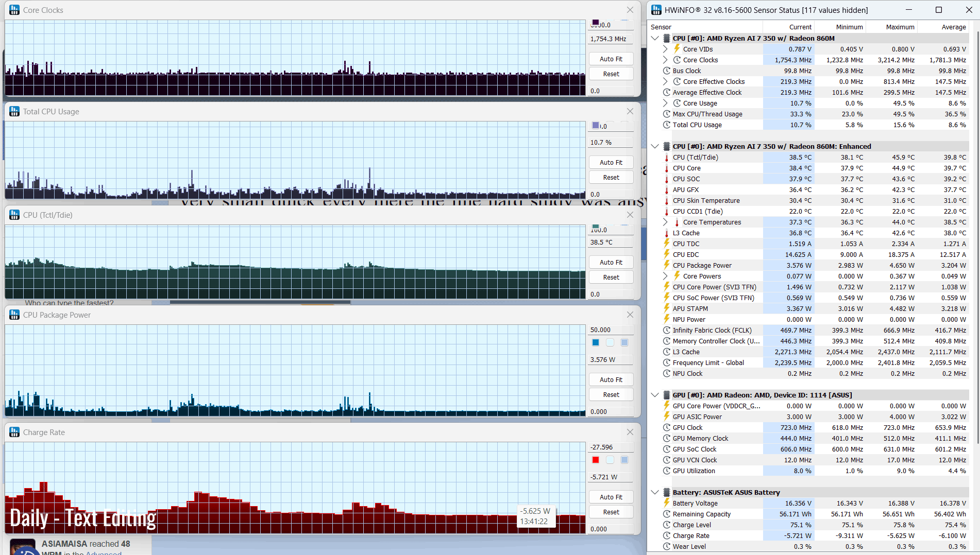
Task: Expand the Core Temperatures row
Action: click(x=665, y=222)
